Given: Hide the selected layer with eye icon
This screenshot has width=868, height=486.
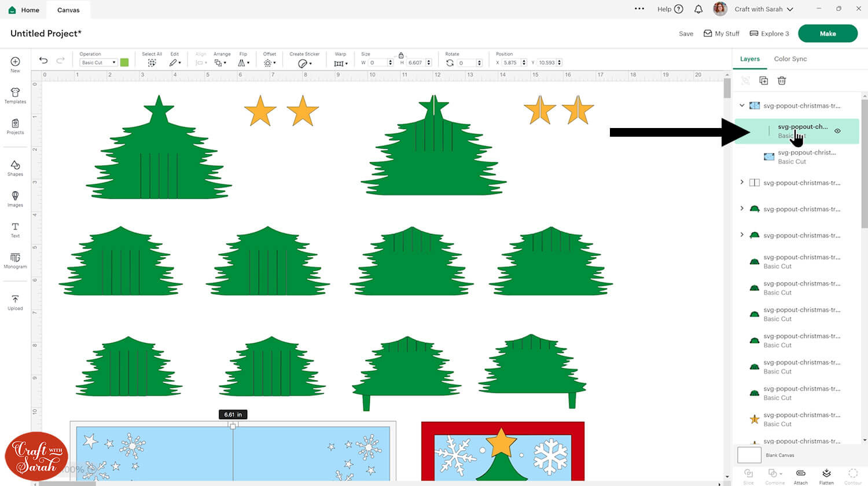Looking at the screenshot, I should point(837,131).
